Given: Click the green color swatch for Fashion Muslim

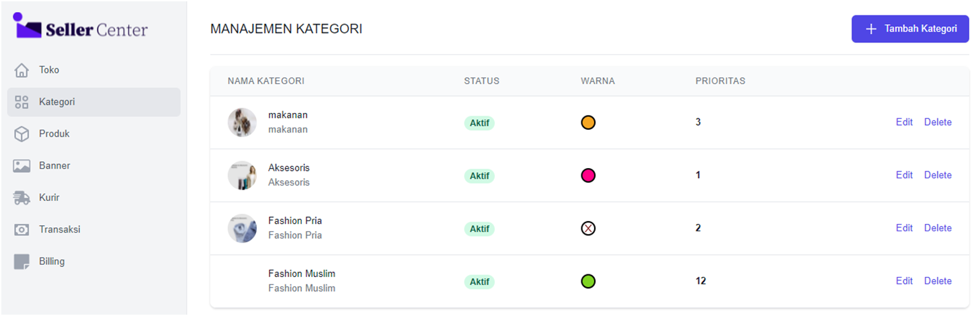Looking at the screenshot, I should coord(588,281).
